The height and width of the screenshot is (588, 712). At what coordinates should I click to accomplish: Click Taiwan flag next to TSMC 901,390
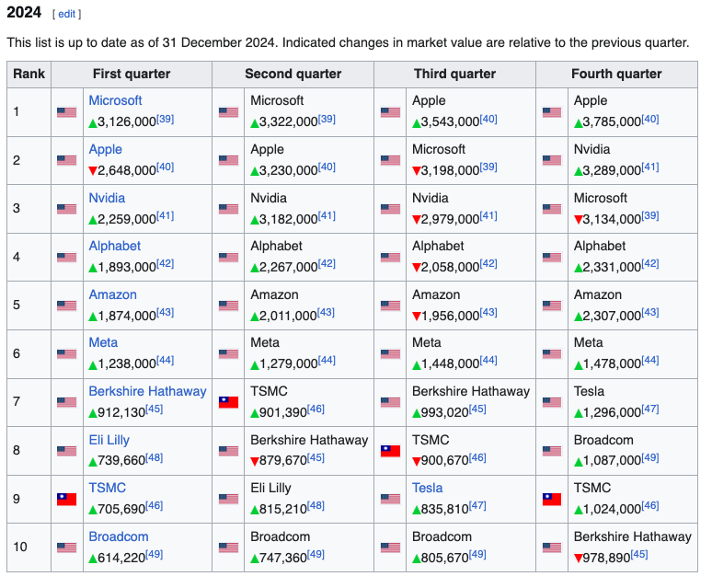click(228, 402)
